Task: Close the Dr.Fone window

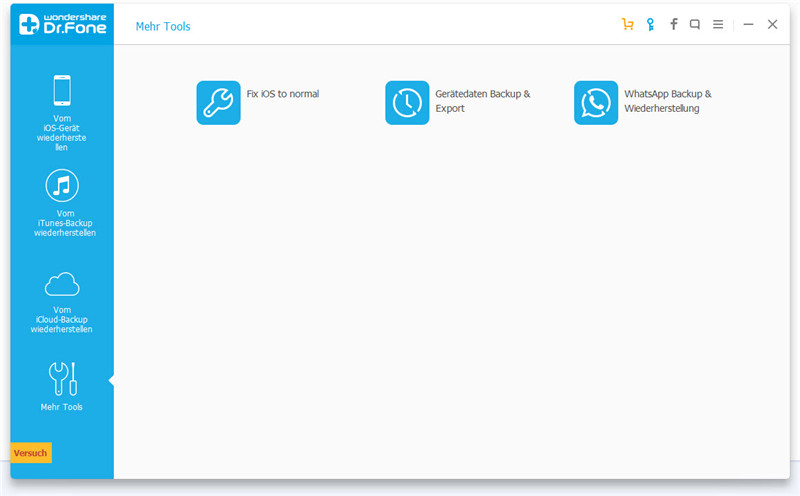Action: click(x=772, y=24)
